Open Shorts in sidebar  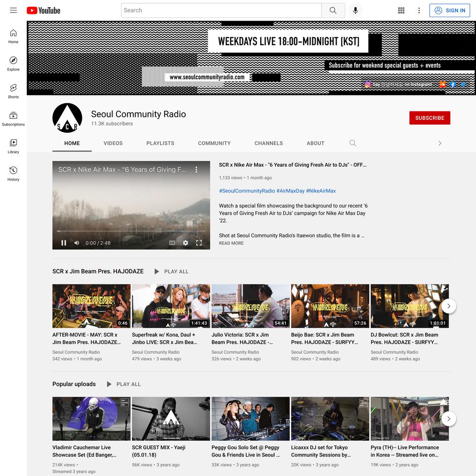(x=13, y=91)
